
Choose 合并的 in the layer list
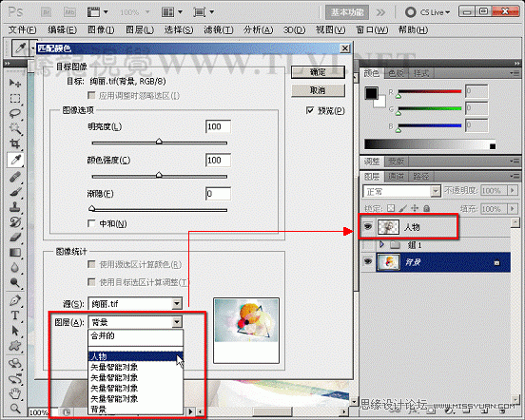(136, 335)
